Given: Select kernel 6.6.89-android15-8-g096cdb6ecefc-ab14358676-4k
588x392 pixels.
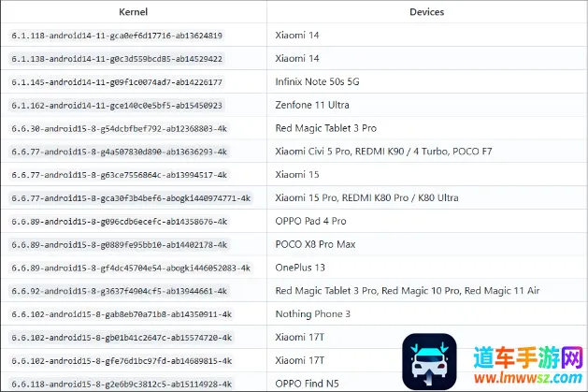Looking at the screenshot, I should point(120,222).
